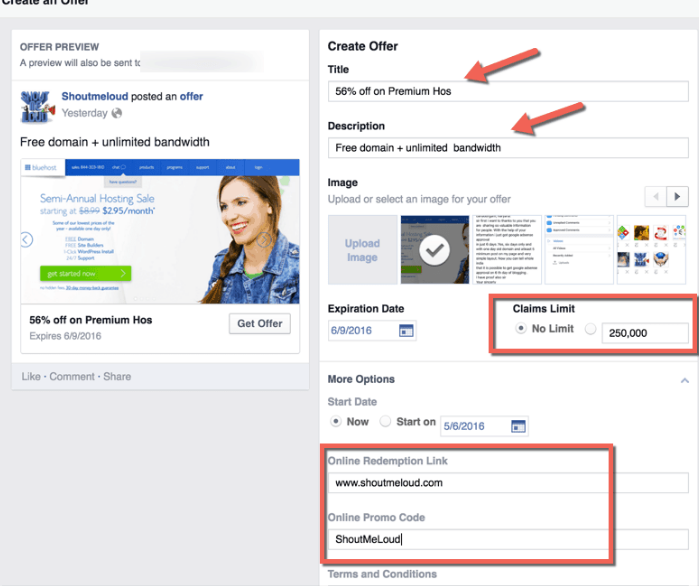Screen dimensions: 699x586
Task: Click the previous arrow on offer preview image
Action: click(27, 239)
